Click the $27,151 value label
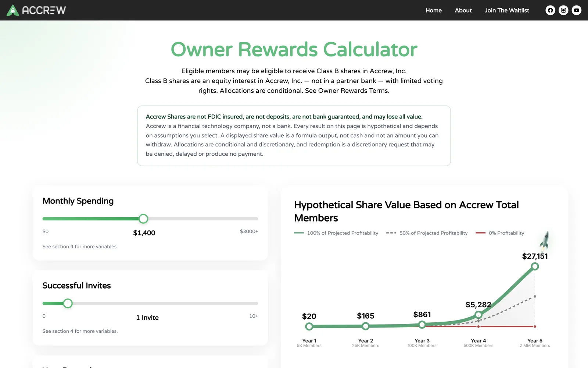This screenshot has width=588, height=368. click(535, 256)
